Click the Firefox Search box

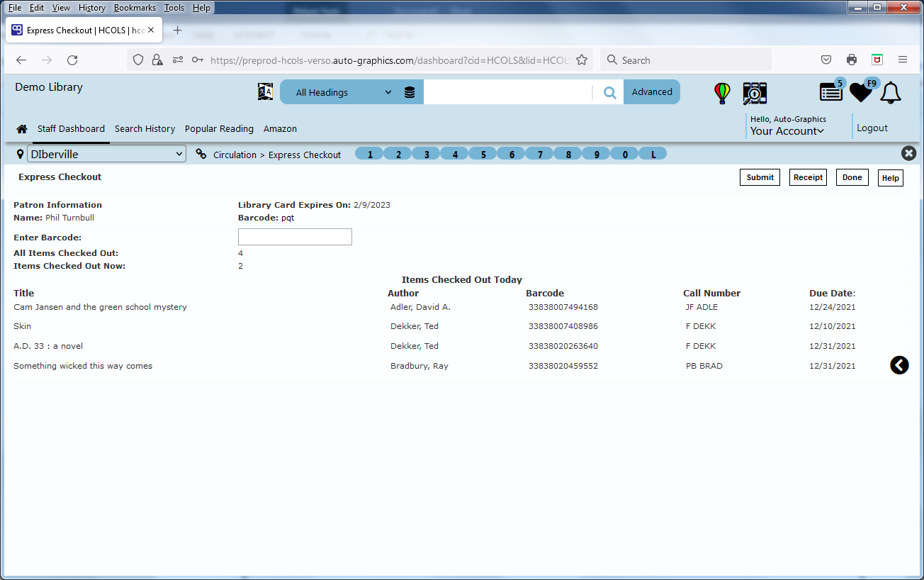(x=686, y=60)
